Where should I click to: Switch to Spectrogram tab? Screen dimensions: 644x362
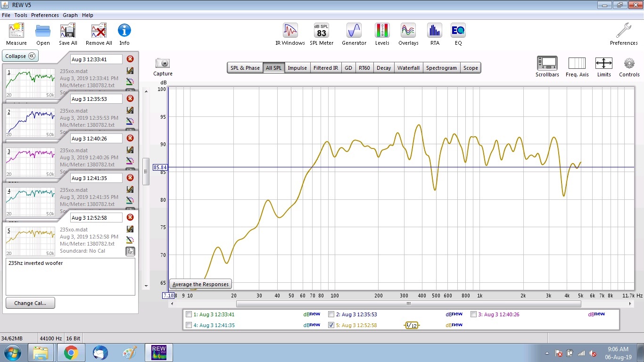pyautogui.click(x=441, y=68)
